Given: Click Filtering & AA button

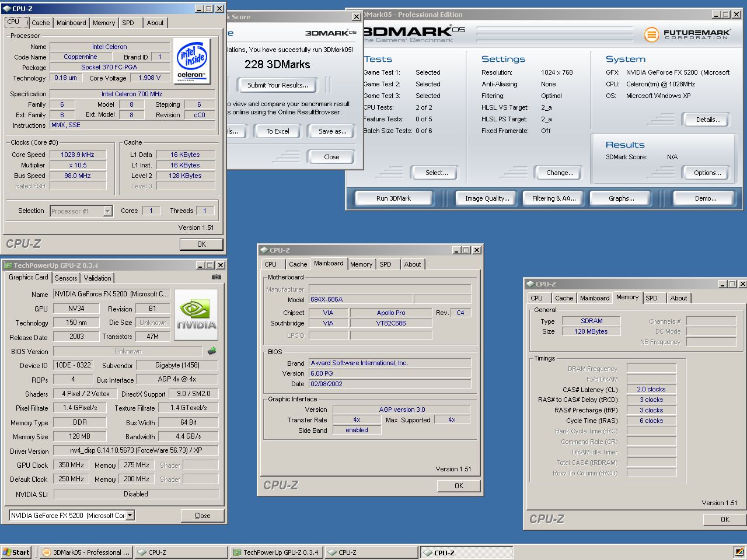Looking at the screenshot, I should pos(554,198).
